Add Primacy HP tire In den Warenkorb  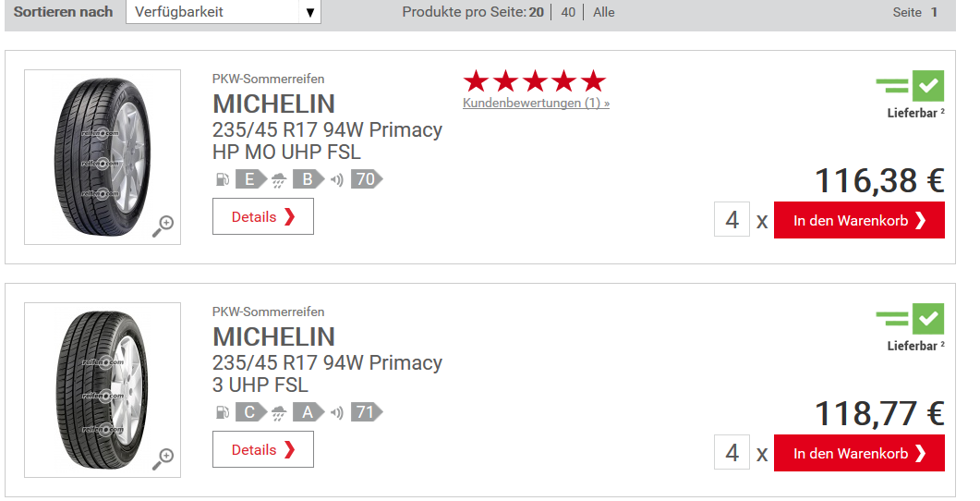[x=859, y=220]
